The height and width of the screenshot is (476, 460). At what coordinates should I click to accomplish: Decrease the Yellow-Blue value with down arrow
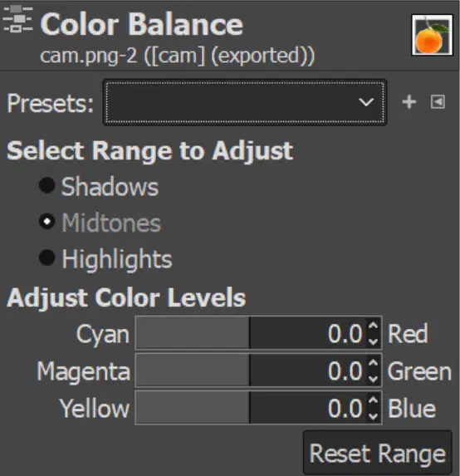tap(373, 416)
